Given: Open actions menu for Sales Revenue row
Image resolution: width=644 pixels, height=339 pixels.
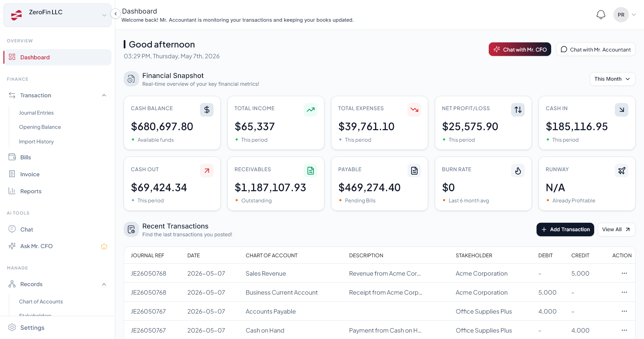Looking at the screenshot, I should [624, 273].
